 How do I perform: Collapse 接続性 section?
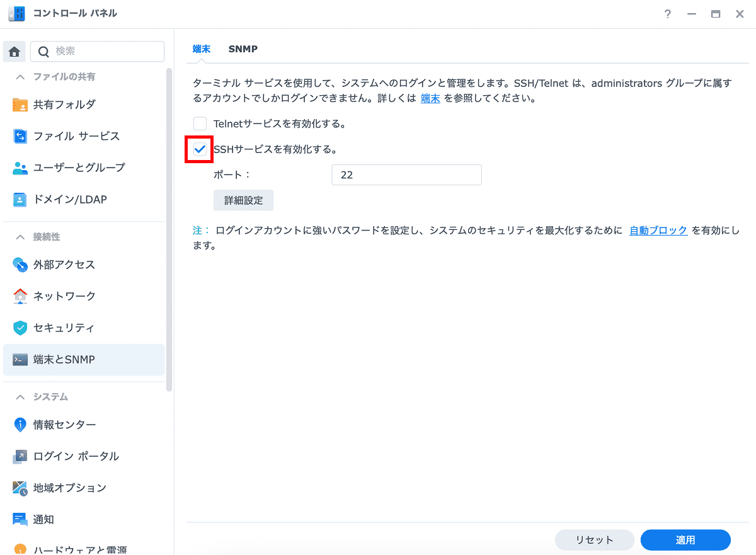click(x=20, y=237)
